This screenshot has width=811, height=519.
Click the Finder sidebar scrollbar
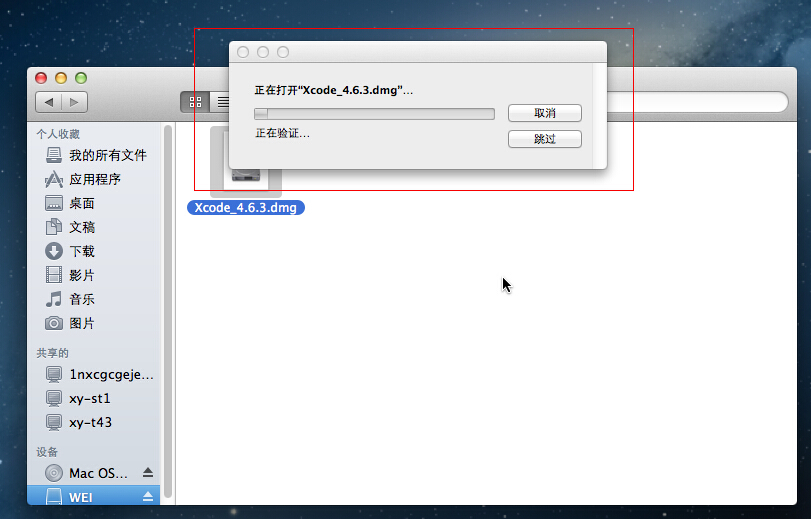click(x=168, y=314)
